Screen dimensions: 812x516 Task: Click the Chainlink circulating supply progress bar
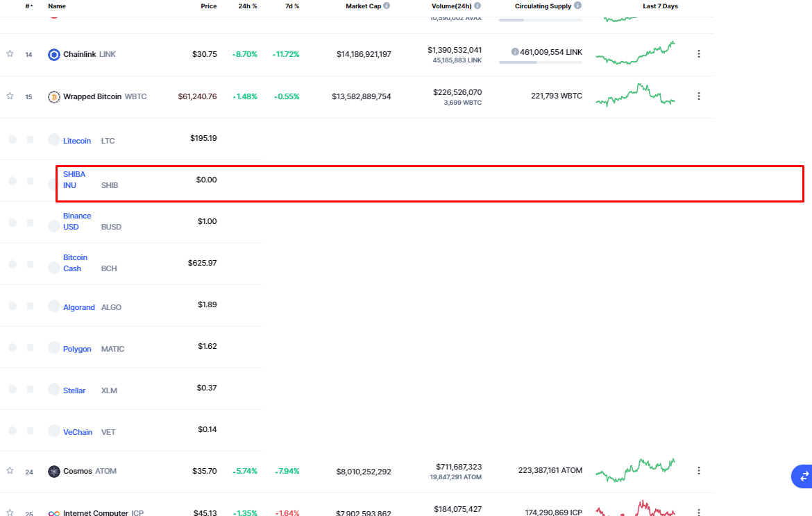pos(541,62)
